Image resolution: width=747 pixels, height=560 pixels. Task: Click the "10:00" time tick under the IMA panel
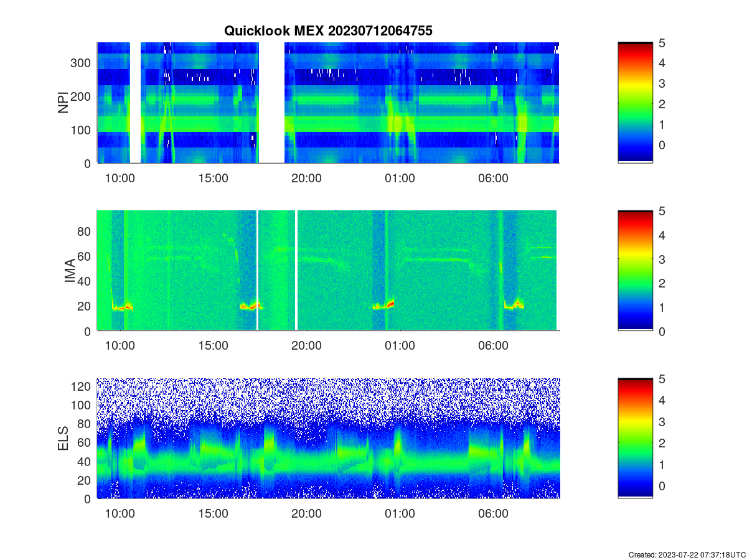120,346
